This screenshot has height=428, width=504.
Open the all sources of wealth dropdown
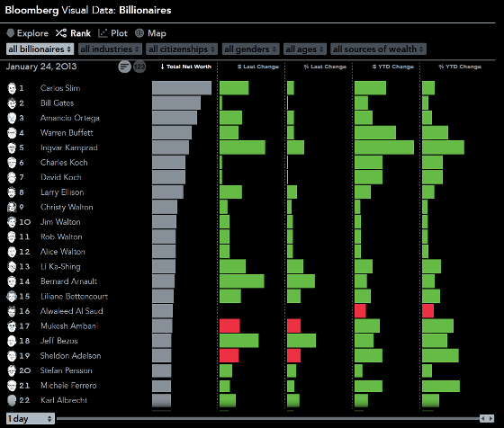[x=378, y=49]
